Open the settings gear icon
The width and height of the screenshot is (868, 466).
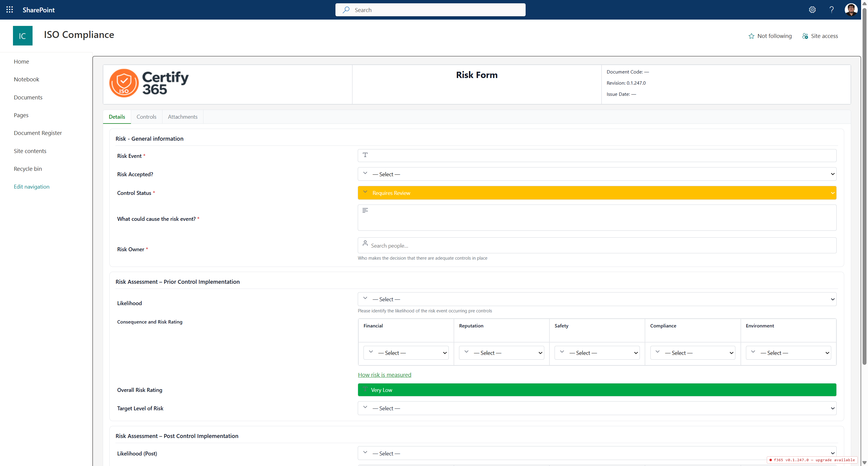point(812,10)
